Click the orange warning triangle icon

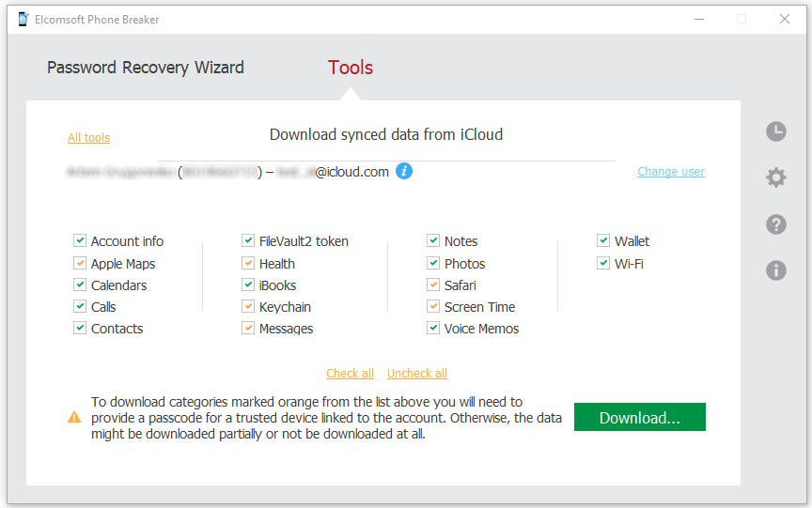pos(74,417)
